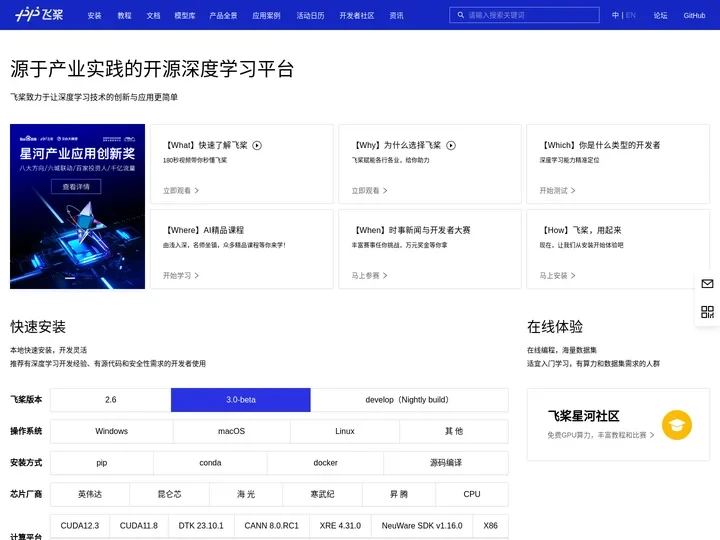Select conda install method

click(x=210, y=463)
